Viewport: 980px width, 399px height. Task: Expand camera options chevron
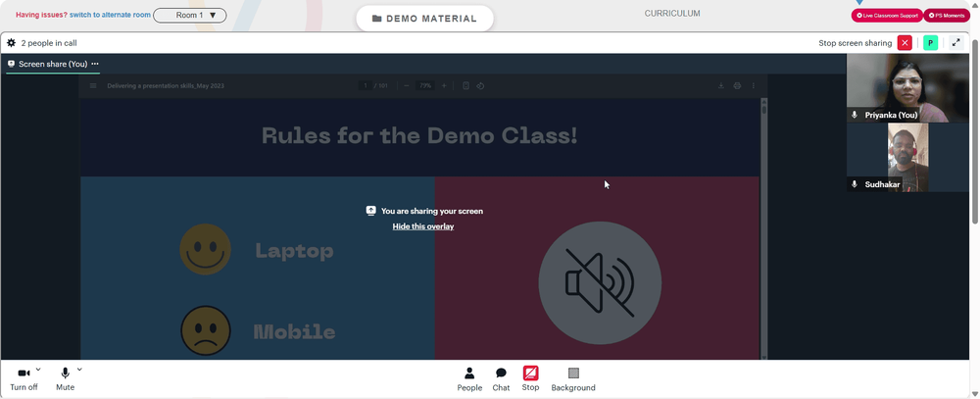39,370
